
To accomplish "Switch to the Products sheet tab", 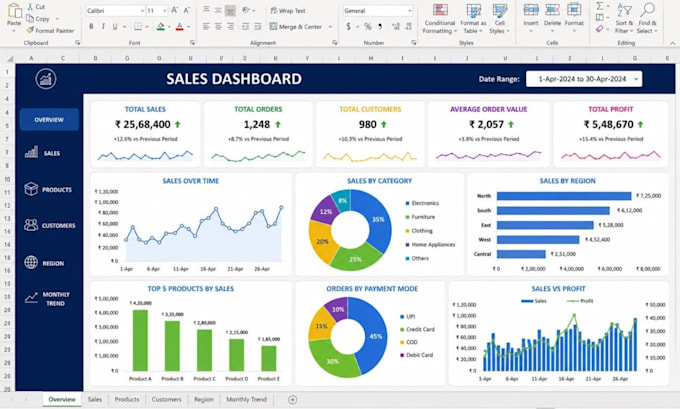I will point(127,399).
